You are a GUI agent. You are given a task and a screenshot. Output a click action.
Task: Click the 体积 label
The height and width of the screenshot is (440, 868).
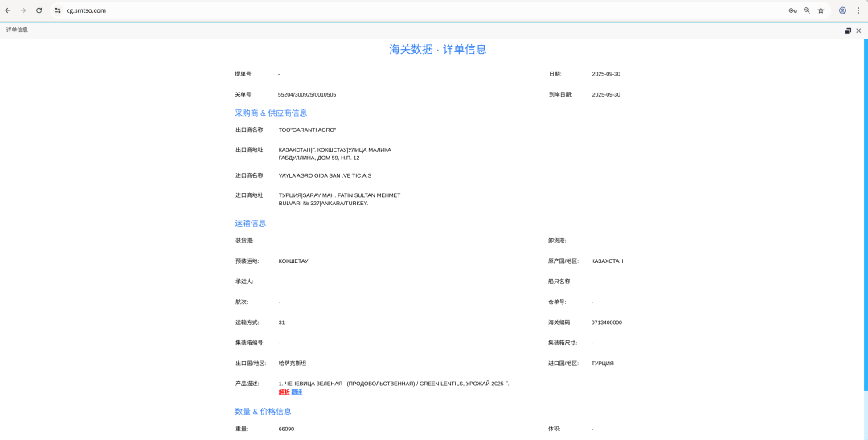(554, 429)
